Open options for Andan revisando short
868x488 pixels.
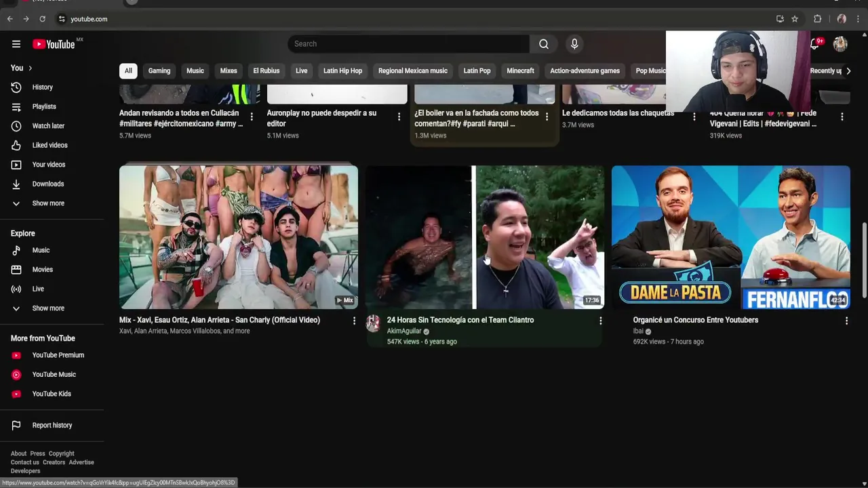coord(252,117)
